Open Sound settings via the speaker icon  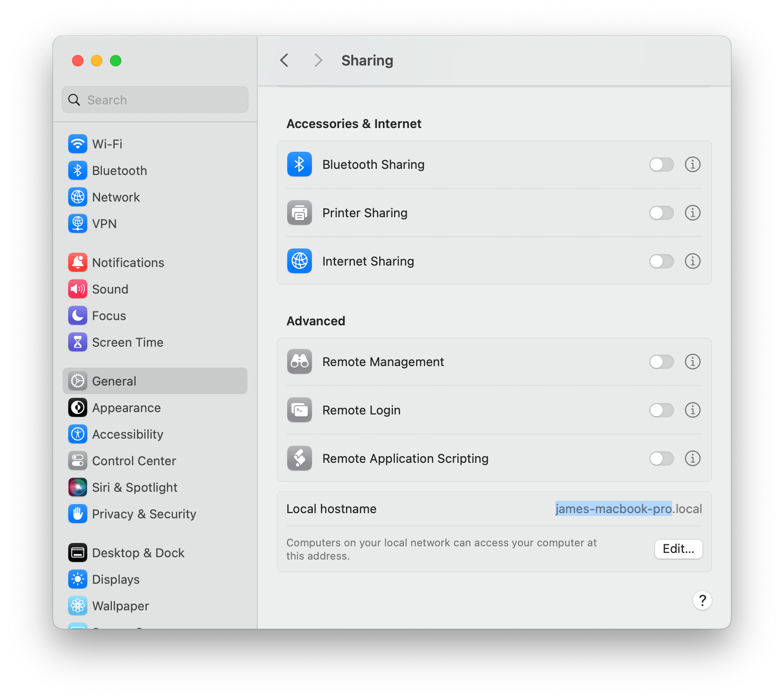coord(78,289)
